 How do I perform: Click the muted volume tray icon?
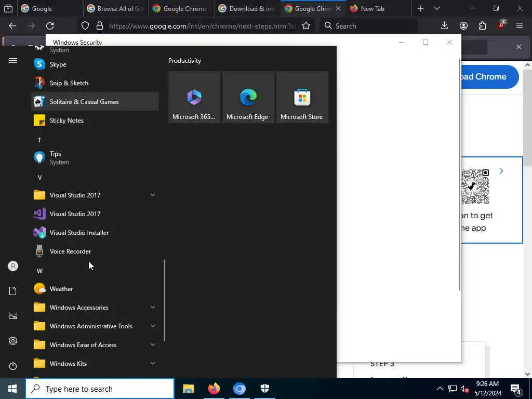tap(464, 389)
